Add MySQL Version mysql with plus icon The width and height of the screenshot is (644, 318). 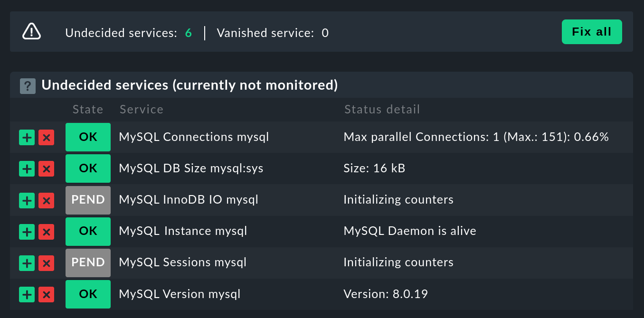click(x=27, y=294)
